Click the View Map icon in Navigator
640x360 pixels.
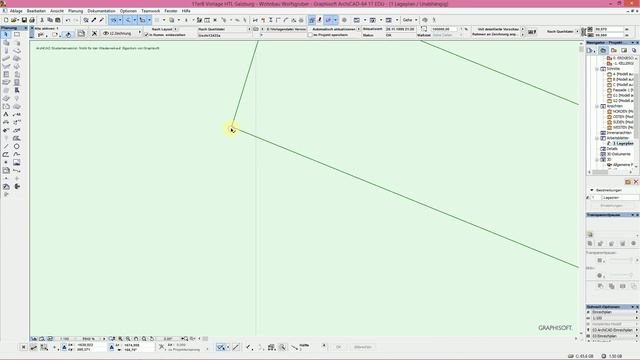pos(613,51)
